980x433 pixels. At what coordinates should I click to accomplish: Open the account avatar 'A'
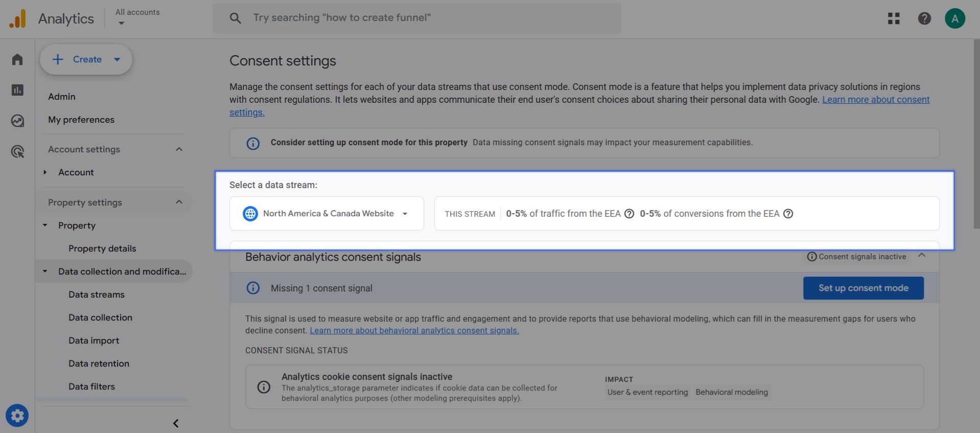tap(955, 19)
